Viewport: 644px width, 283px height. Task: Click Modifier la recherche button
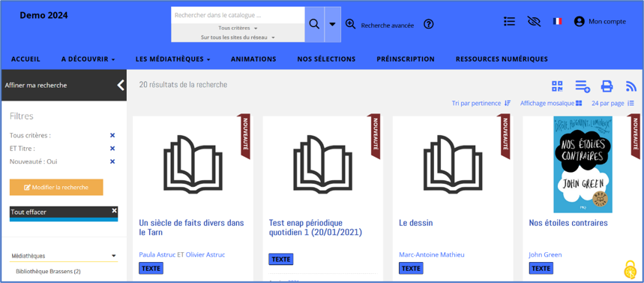tap(56, 187)
